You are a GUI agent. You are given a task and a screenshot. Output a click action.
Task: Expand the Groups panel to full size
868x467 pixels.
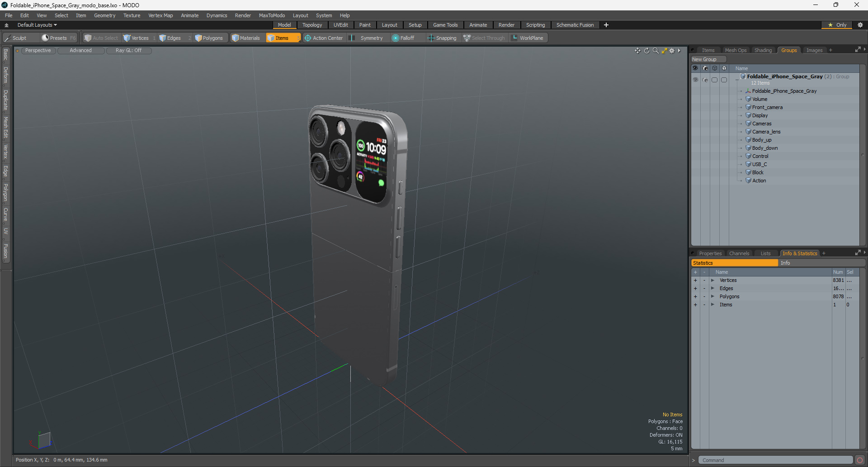point(858,50)
